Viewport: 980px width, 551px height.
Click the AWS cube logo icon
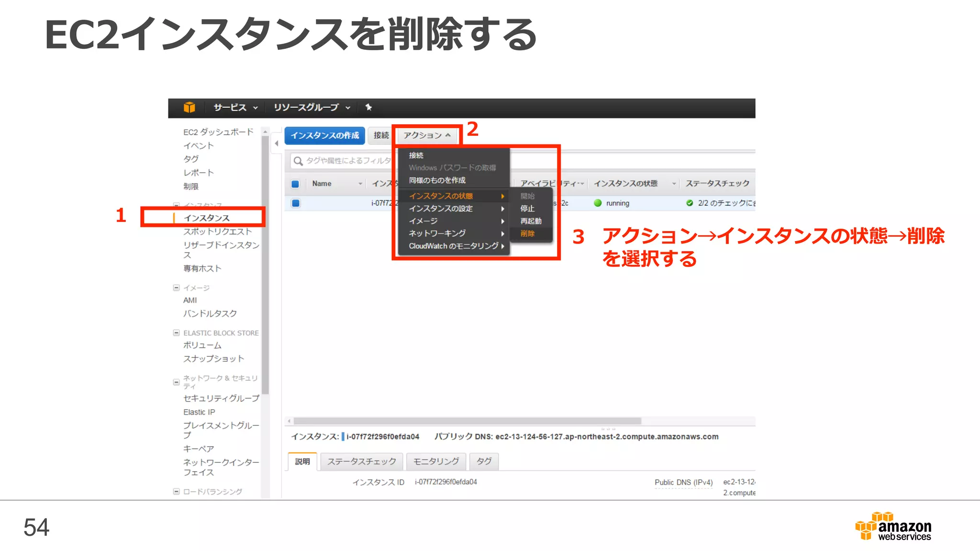189,107
